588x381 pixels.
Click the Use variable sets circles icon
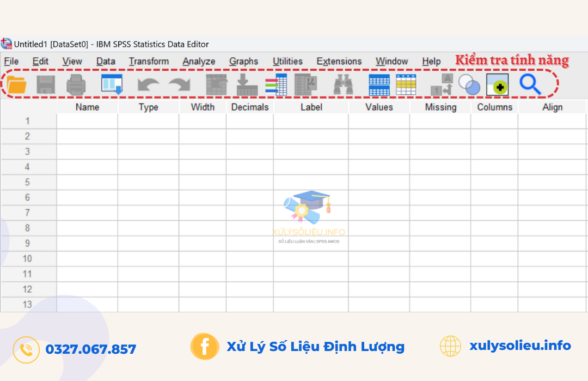coord(469,84)
